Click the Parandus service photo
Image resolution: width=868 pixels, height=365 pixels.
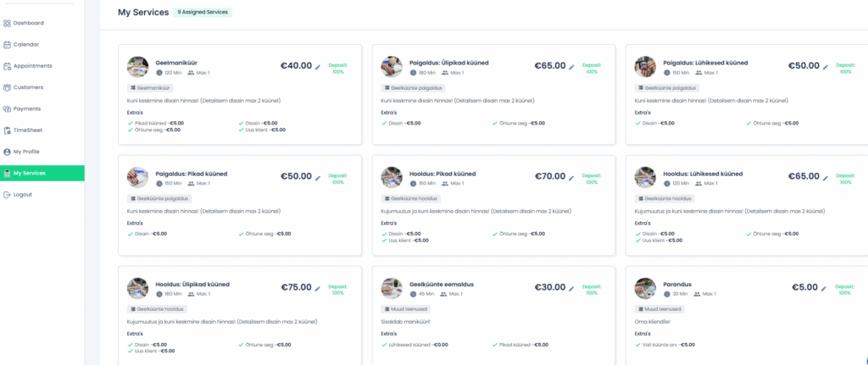645,288
